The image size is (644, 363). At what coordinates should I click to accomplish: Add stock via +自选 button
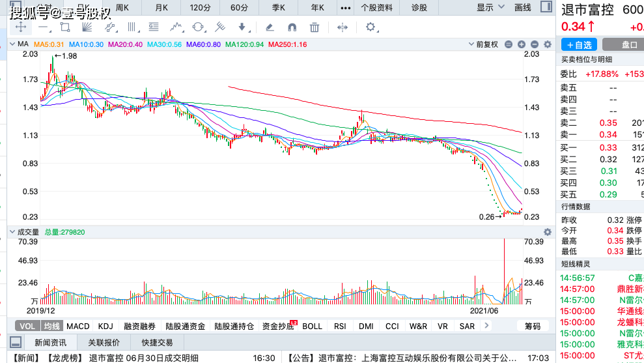[579, 44]
